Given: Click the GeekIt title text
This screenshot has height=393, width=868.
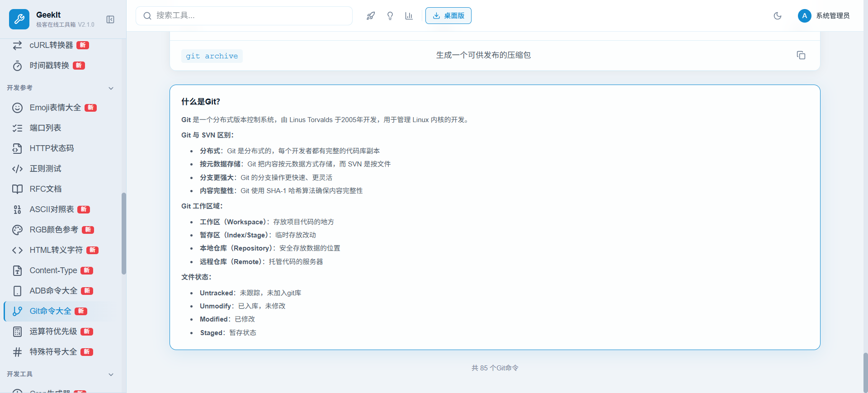Looking at the screenshot, I should point(48,15).
